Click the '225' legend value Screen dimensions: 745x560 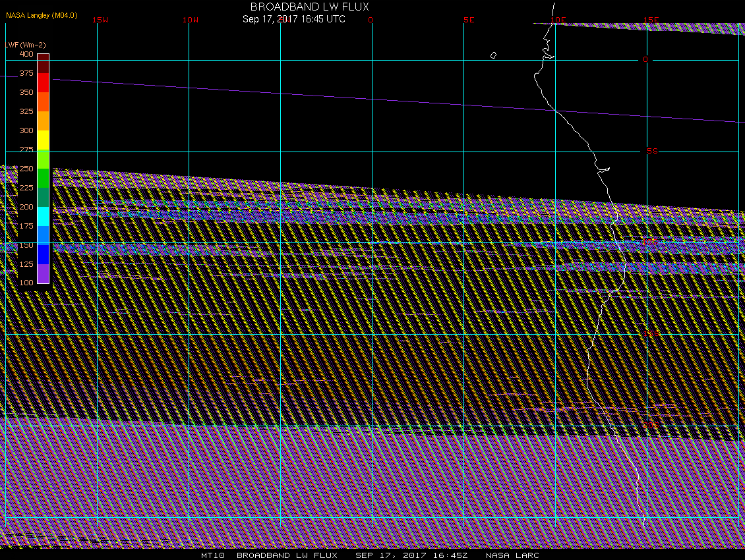[26, 188]
